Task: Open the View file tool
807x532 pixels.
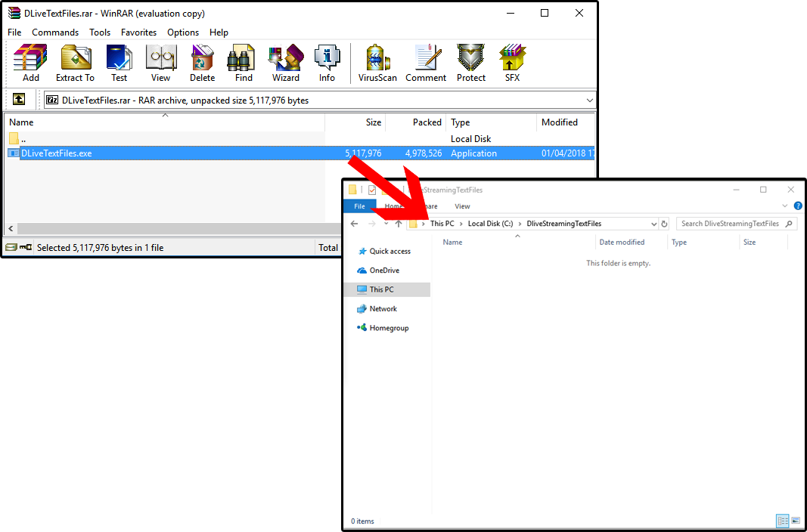Action: [160, 63]
